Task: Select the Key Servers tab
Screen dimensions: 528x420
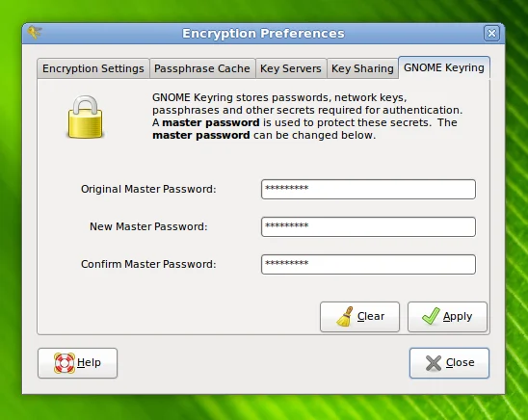Action: pyautogui.click(x=291, y=68)
